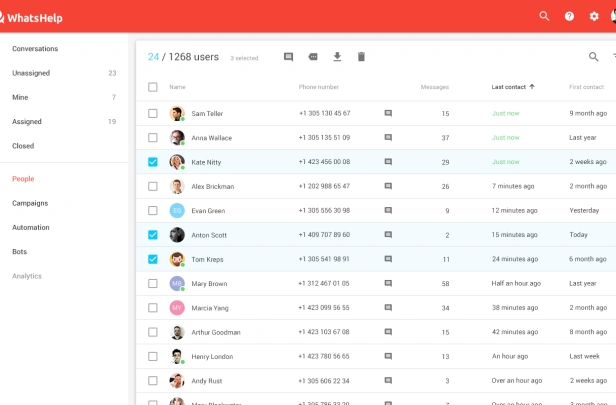Click Alex Brickman's name
Image resolution: width=616 pixels, height=405 pixels.
pos(213,187)
